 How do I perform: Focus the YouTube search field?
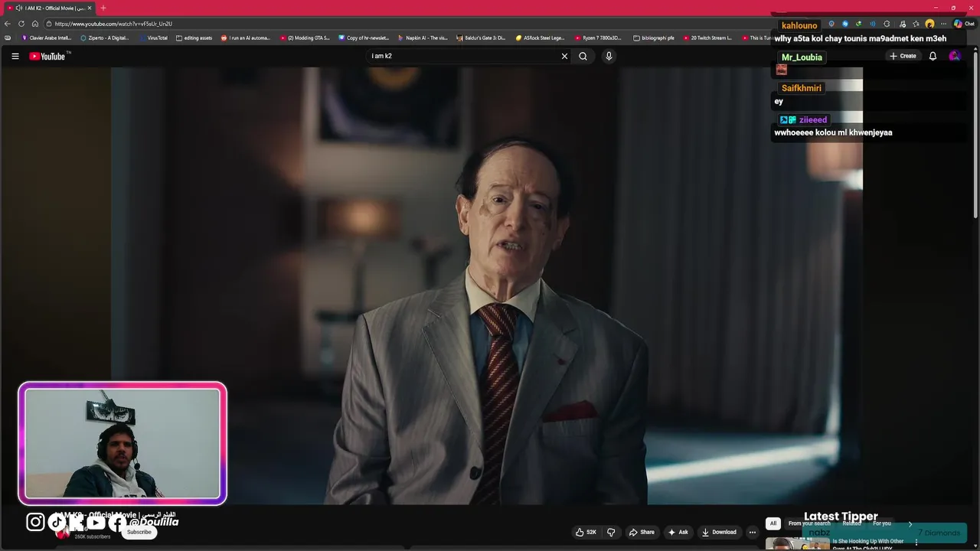(463, 56)
